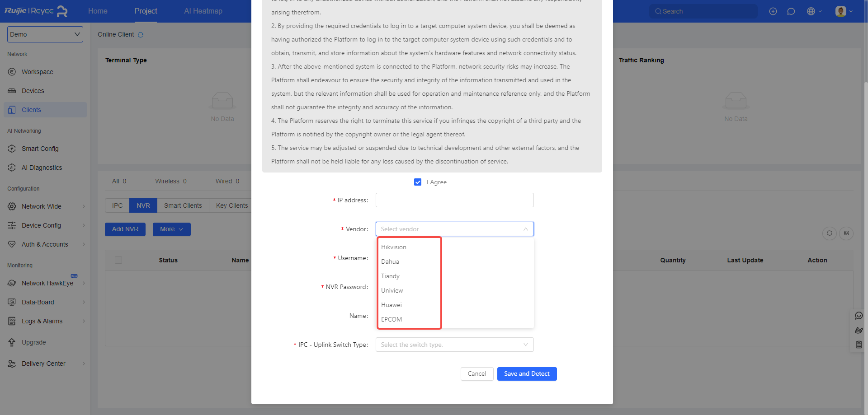Viewport: 868px width, 415px height.
Task: Click the Clients sidebar icon
Action: pos(12,110)
